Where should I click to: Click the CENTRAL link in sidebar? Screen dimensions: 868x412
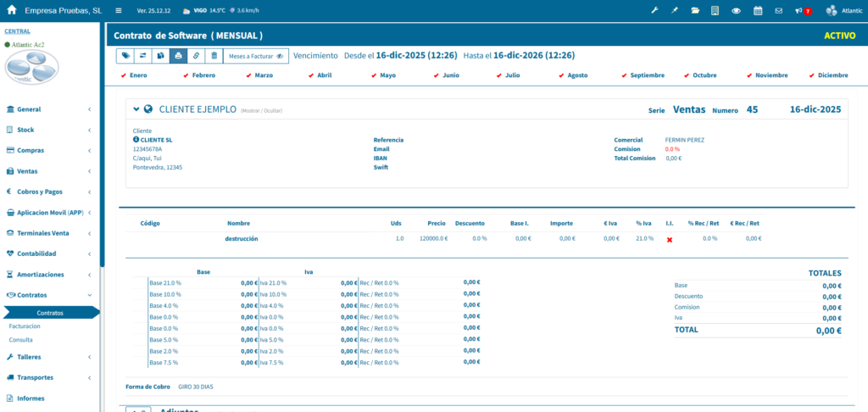(17, 31)
